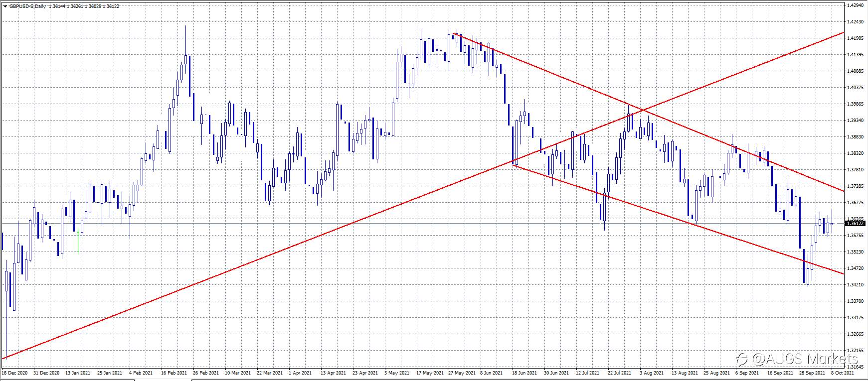Click the 1.39865 price scale label
This screenshot has width=868, height=381.
point(855,104)
